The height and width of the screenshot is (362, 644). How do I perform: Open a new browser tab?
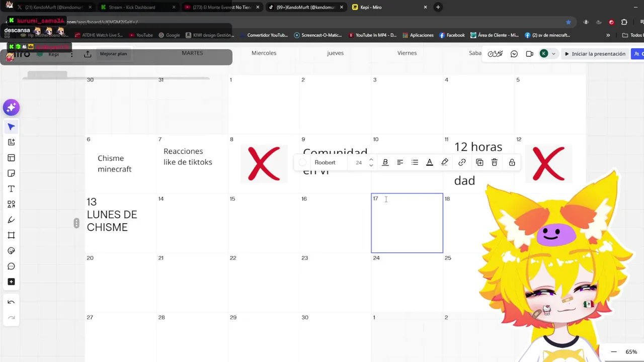(438, 7)
